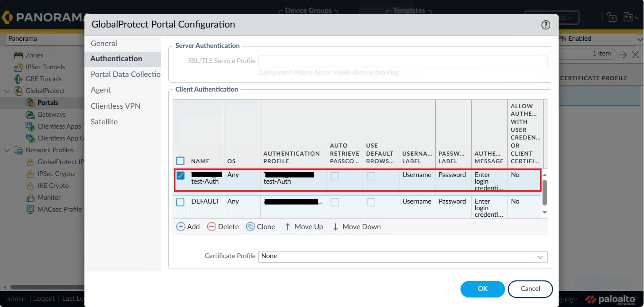Click the Move Down arrow

[336, 227]
